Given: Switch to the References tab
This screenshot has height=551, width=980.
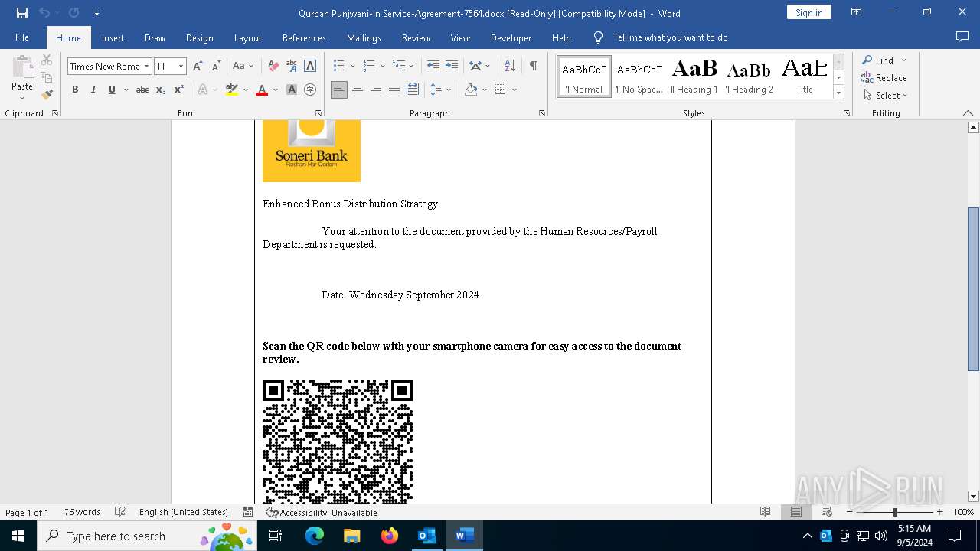Looking at the screenshot, I should 304,37.
